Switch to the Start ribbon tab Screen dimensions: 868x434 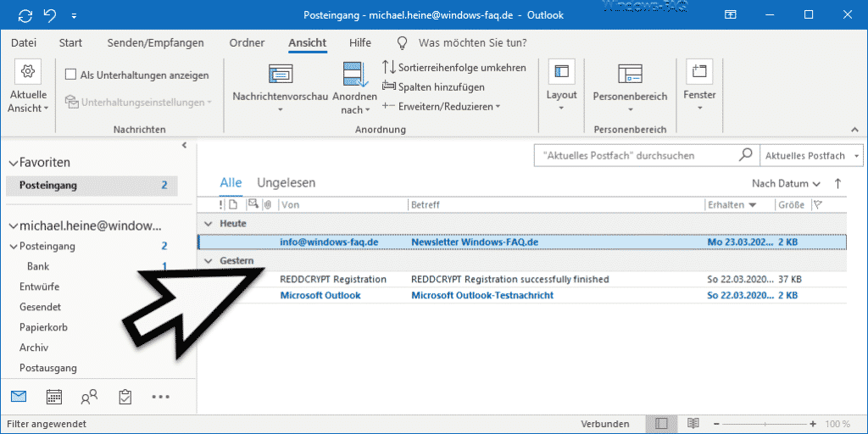(x=70, y=42)
